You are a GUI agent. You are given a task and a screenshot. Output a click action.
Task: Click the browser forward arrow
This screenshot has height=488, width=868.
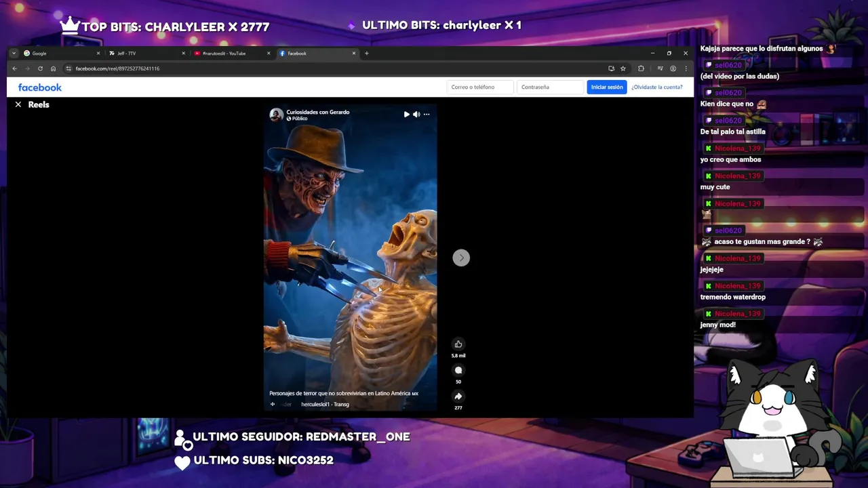tap(27, 68)
